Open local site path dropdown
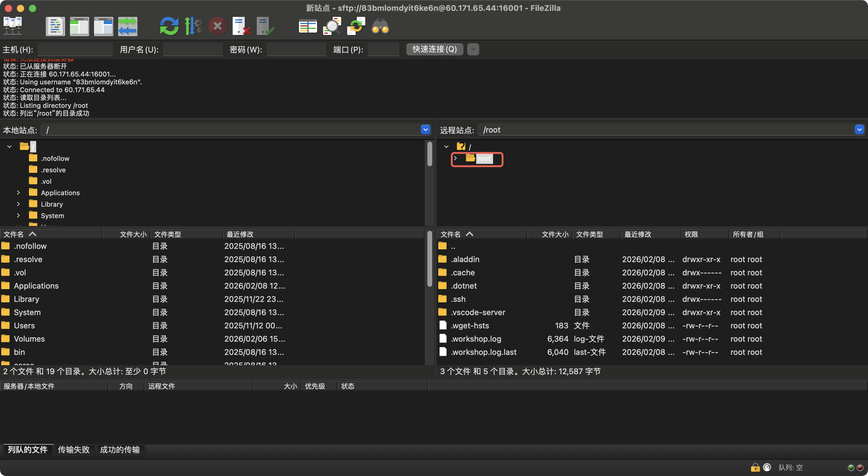 (425, 130)
